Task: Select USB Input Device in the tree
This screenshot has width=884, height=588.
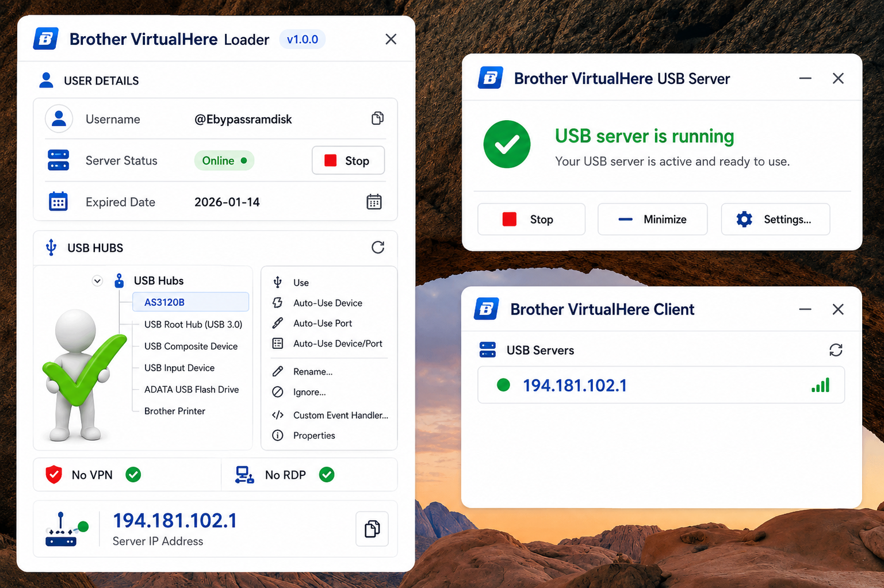Action: click(x=179, y=368)
